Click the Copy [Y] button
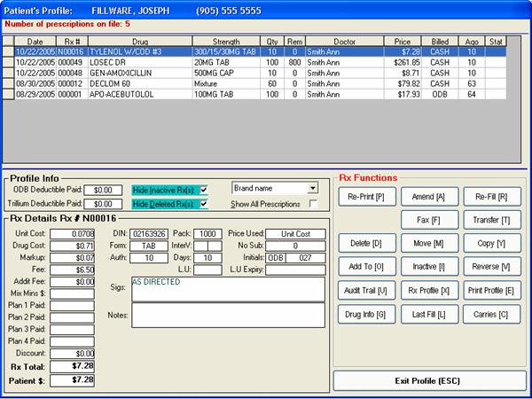 492,243
